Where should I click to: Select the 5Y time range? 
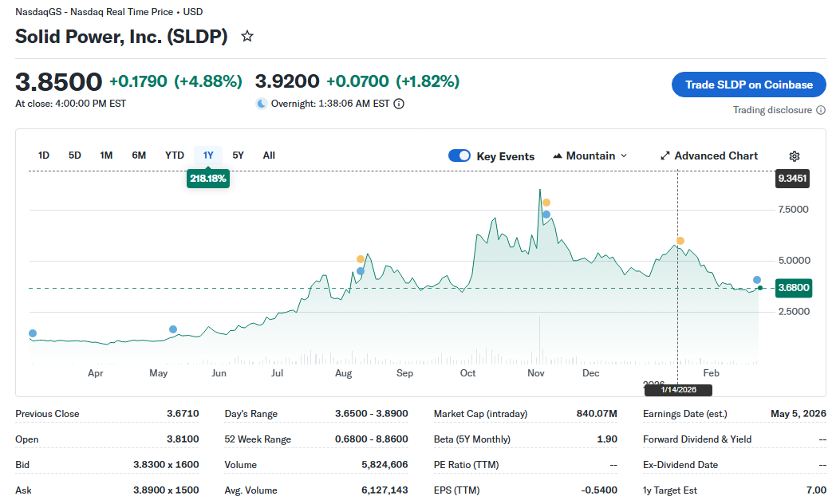click(238, 156)
